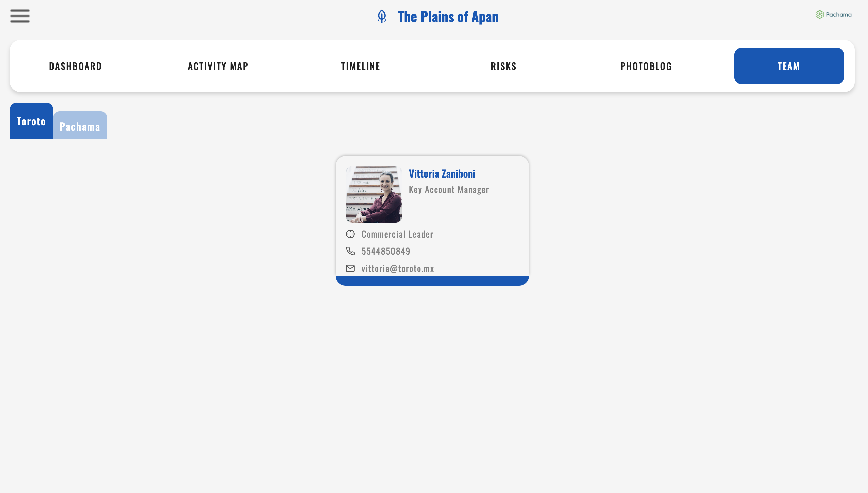Click The Plains of Apan title

click(448, 17)
